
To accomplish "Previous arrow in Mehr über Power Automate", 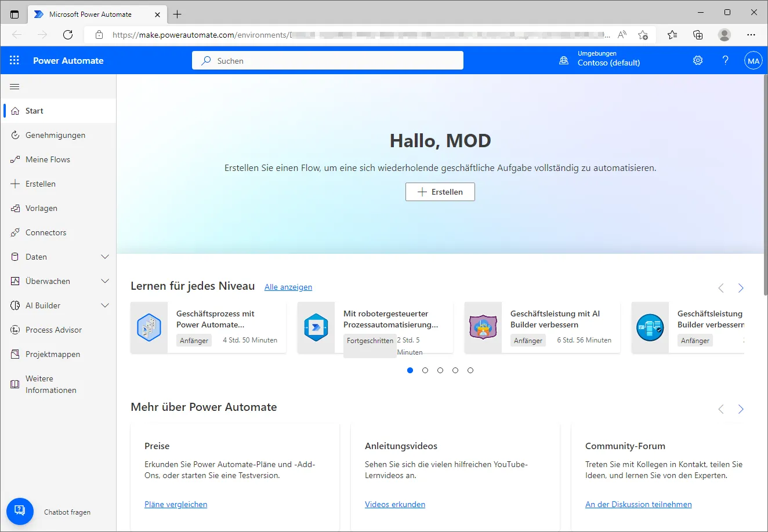I will coord(721,409).
